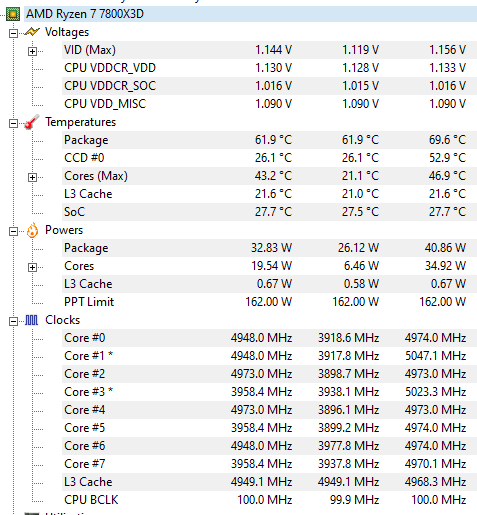The height and width of the screenshot is (515, 477).
Task: Select the VID (Max) label
Action: (90, 50)
